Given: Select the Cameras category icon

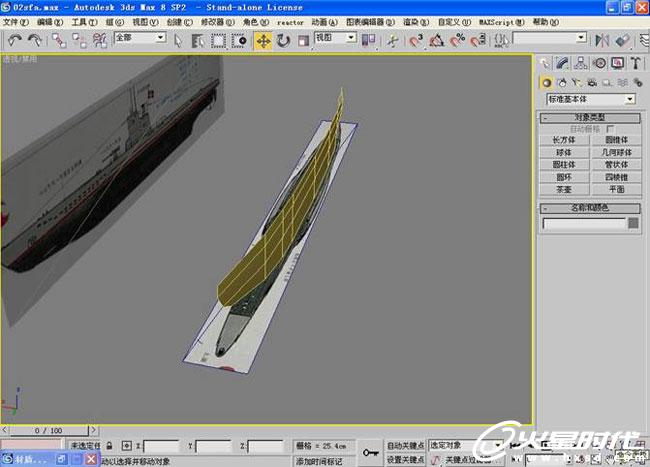Looking at the screenshot, I should coord(592,83).
